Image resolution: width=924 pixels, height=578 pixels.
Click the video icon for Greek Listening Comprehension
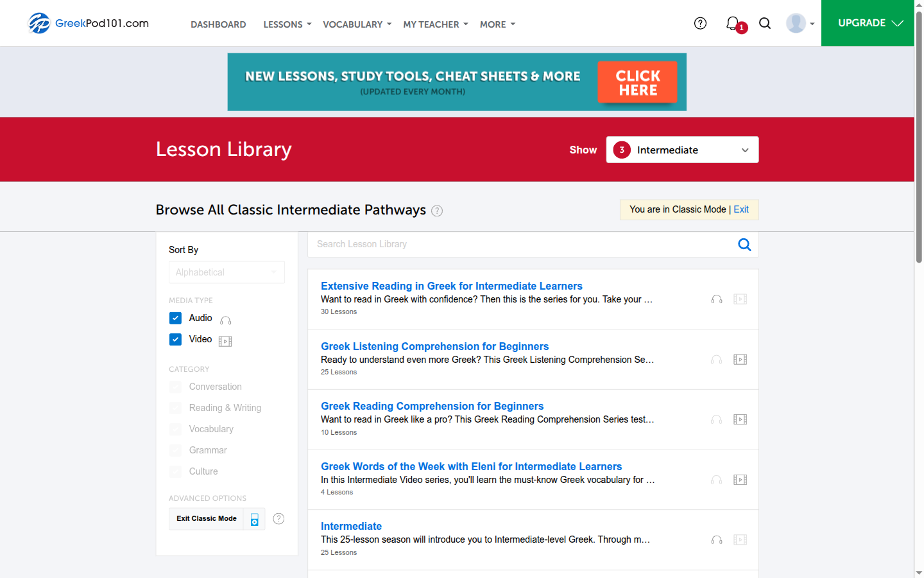click(x=740, y=360)
